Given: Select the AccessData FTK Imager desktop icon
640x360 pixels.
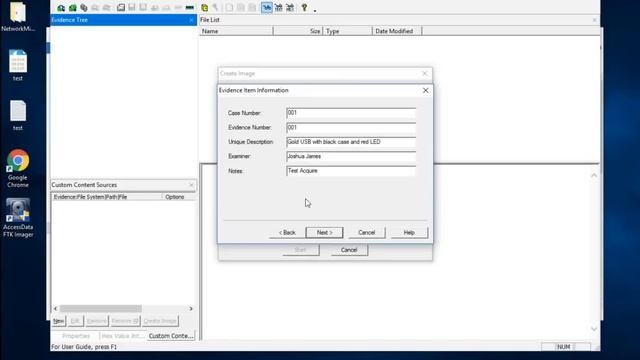Looking at the screenshot, I should [x=18, y=218].
